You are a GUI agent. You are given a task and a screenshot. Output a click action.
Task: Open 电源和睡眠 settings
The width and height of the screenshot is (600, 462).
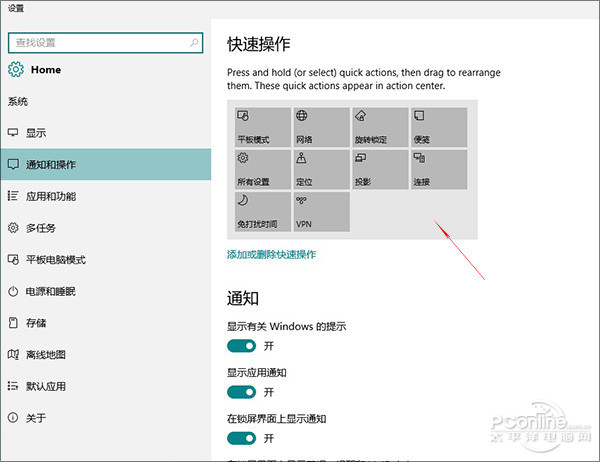point(106,291)
